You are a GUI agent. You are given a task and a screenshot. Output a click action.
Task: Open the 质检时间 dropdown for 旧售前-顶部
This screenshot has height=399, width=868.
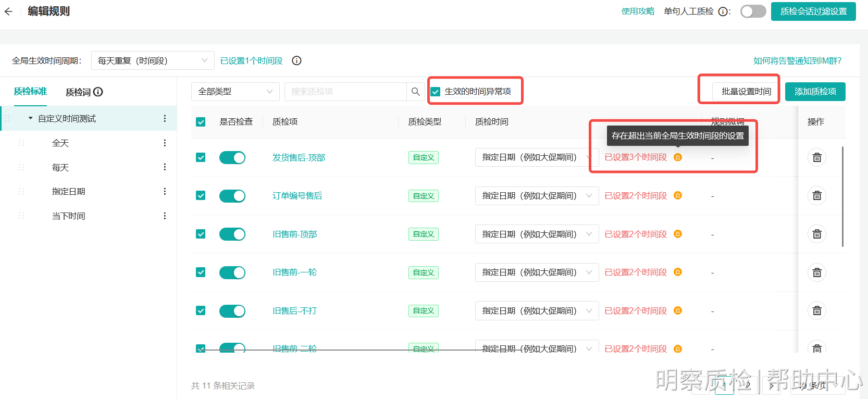(537, 234)
